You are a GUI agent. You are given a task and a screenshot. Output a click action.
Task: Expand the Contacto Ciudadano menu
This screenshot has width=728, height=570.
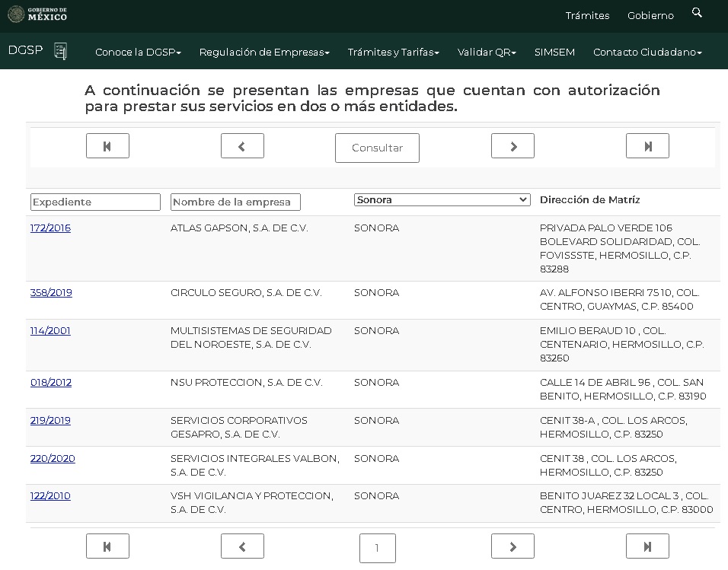[647, 52]
